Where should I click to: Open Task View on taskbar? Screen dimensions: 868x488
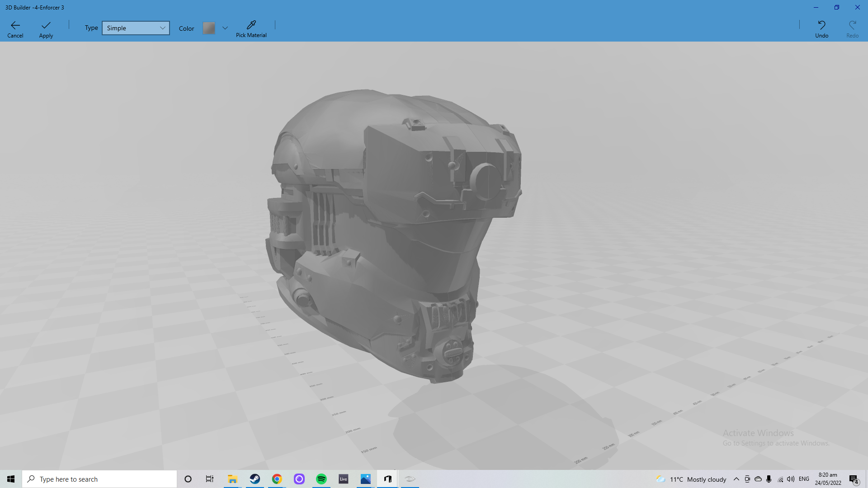click(210, 479)
